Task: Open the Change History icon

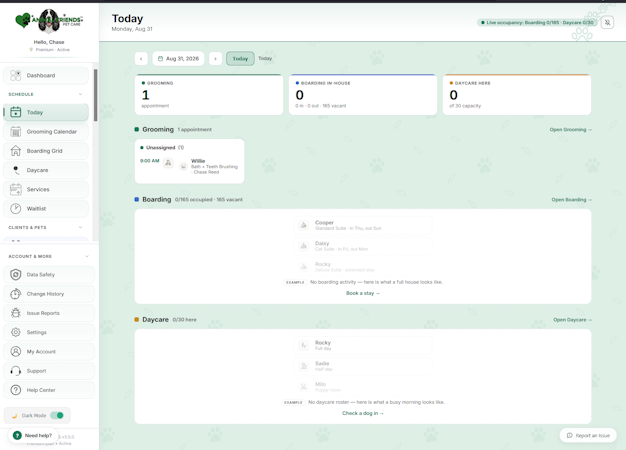Action: click(16, 294)
